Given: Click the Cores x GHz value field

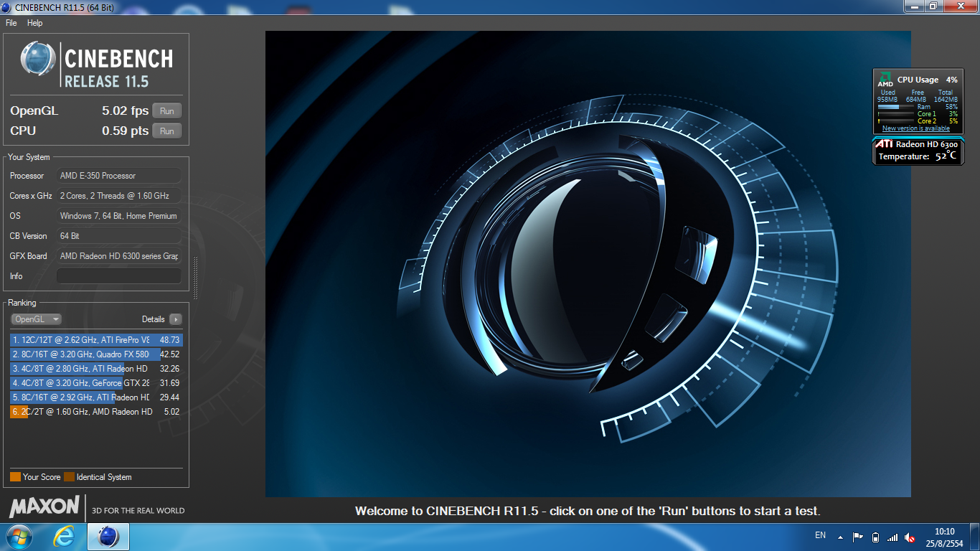Looking at the screenshot, I should [x=119, y=196].
